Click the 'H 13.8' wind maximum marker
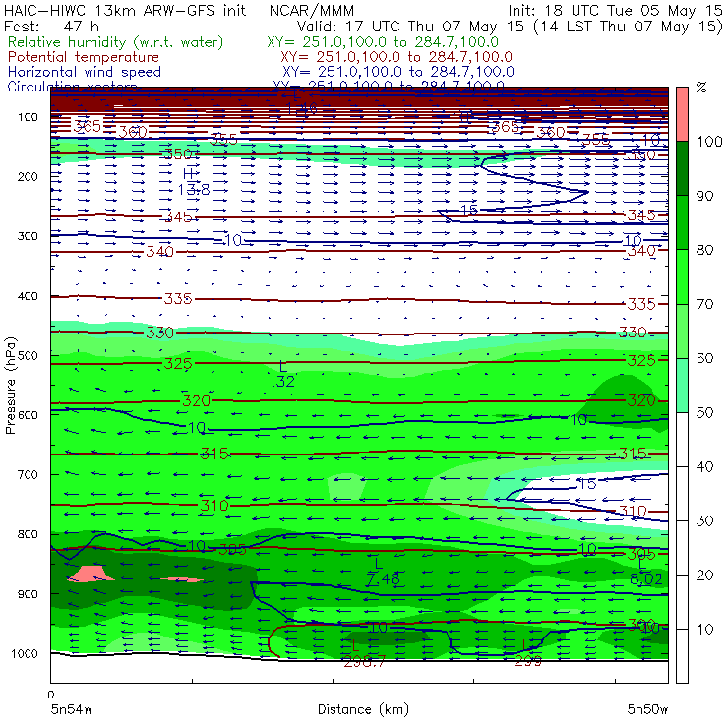Viewport: 728px width, 728px height. [x=193, y=182]
